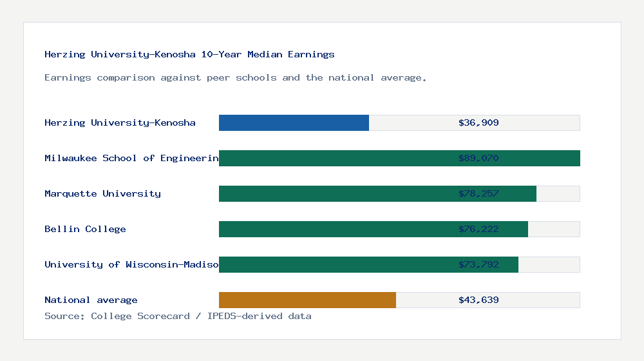Click the blue Herzing University-Kenosha earnings bar
Viewport: 644px width, 361px height.
point(294,123)
